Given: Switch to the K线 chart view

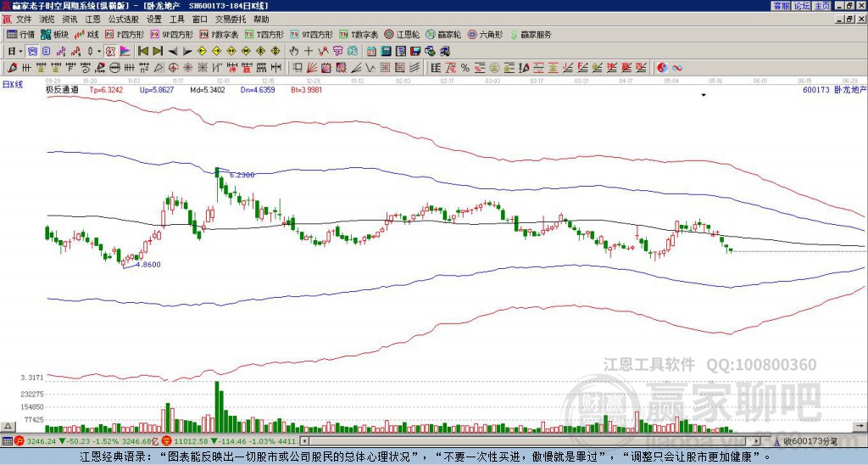Looking at the screenshot, I should [x=86, y=34].
